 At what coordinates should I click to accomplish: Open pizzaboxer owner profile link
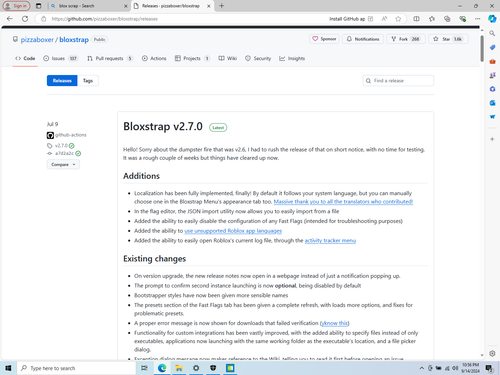coord(37,40)
